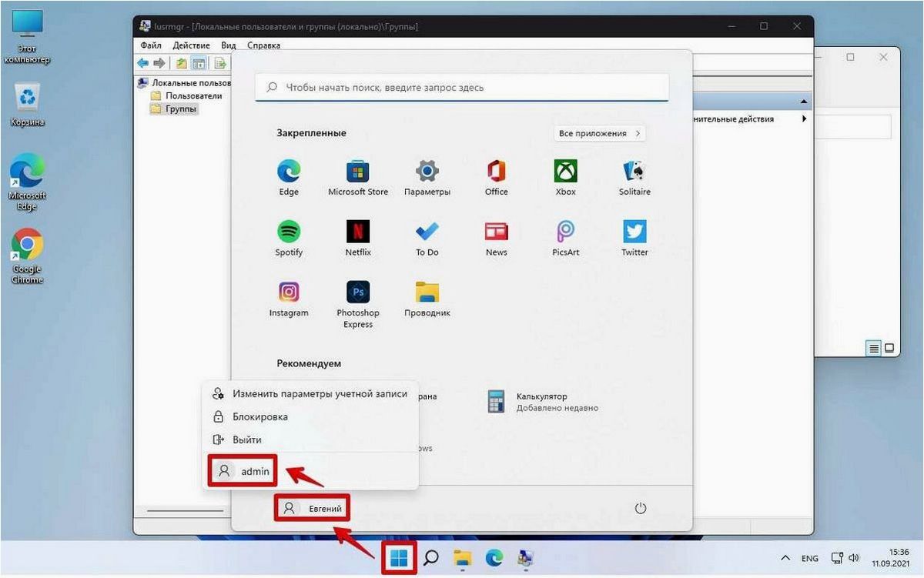Open the To Do app
Image resolution: width=924 pixels, height=578 pixels.
(427, 238)
